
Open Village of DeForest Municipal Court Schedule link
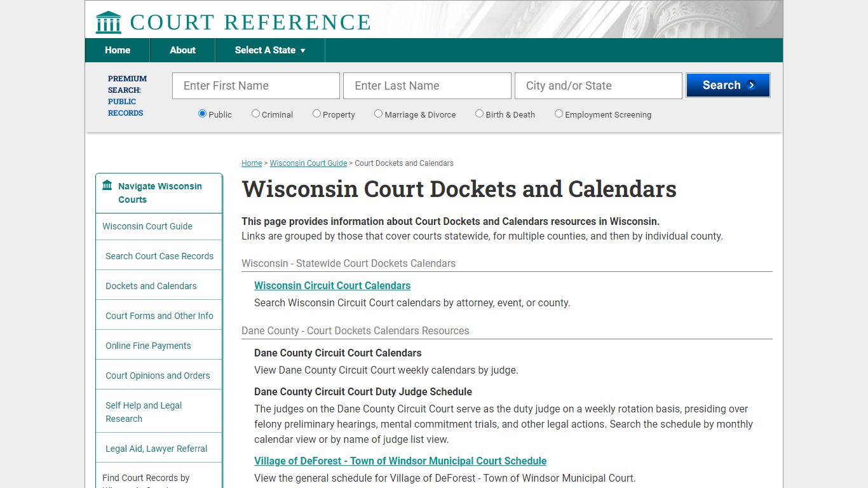click(x=400, y=461)
